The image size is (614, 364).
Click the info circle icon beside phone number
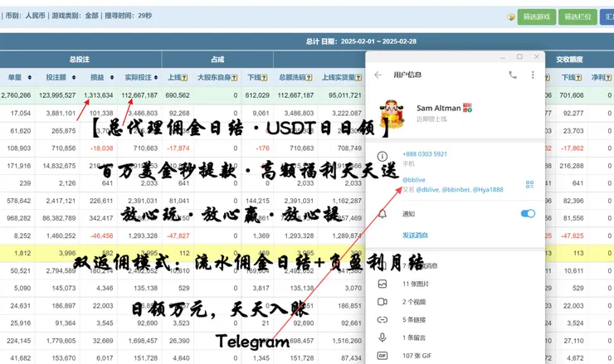click(383, 157)
